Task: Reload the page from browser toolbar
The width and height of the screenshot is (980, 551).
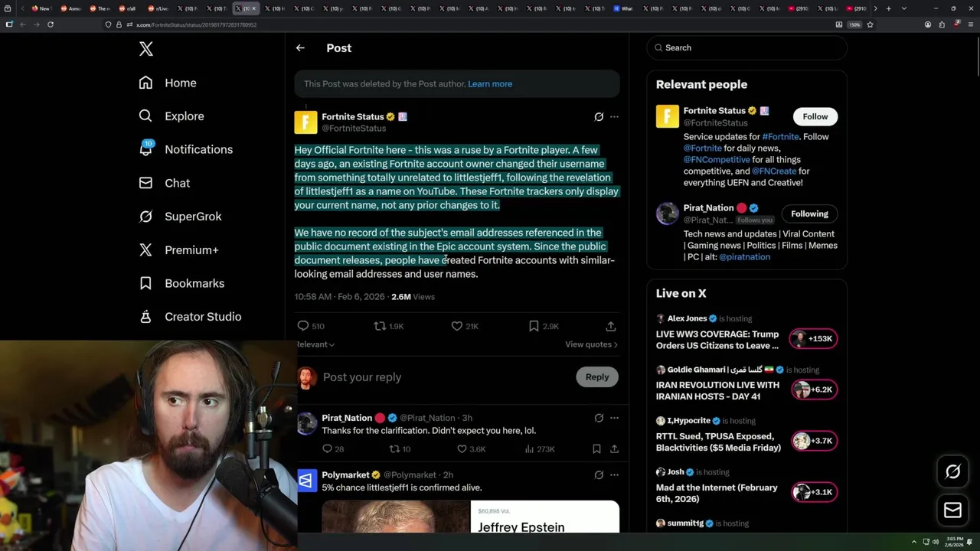Action: tap(51, 24)
